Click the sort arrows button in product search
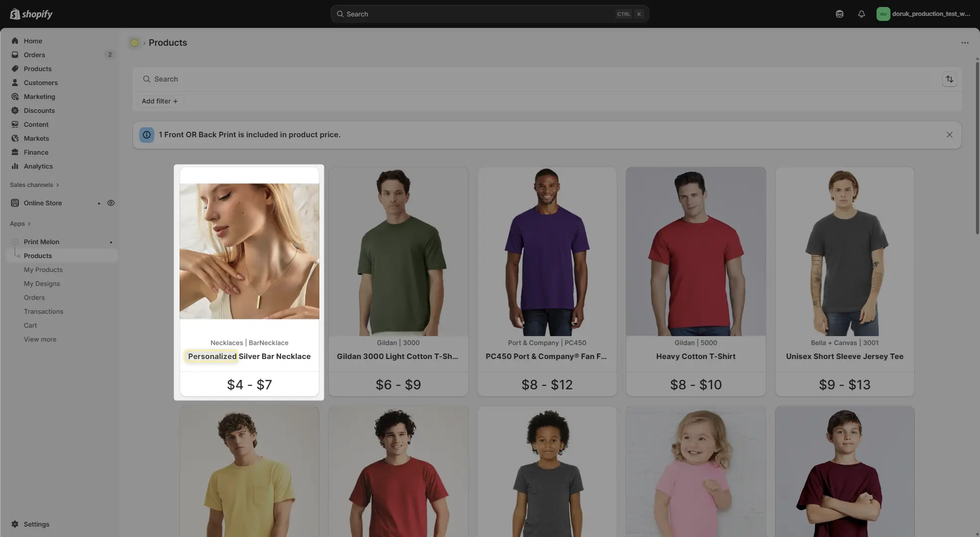Image resolution: width=980 pixels, height=537 pixels. tap(950, 79)
